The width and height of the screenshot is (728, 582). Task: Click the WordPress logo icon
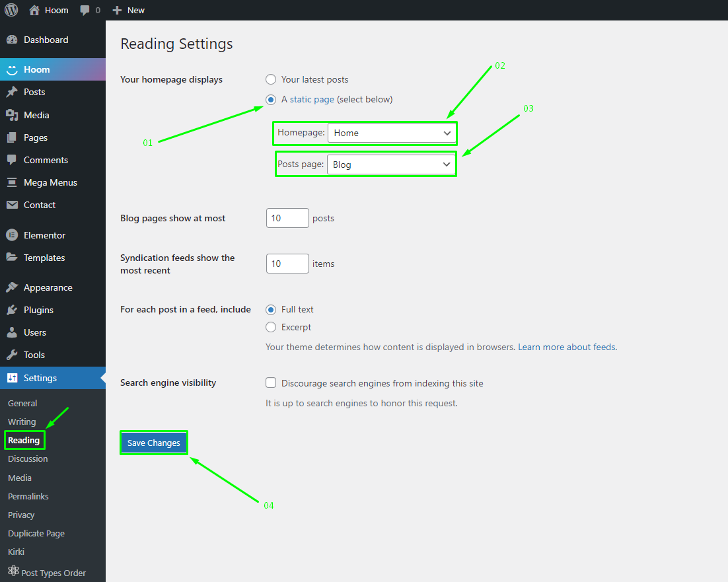[11, 10]
